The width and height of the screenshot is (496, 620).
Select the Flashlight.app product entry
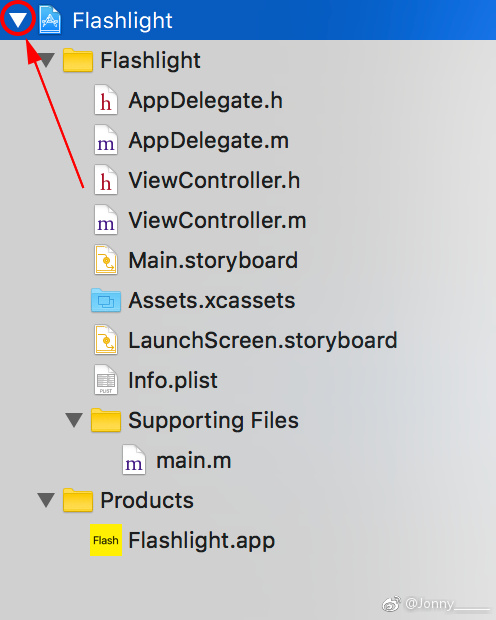point(201,541)
